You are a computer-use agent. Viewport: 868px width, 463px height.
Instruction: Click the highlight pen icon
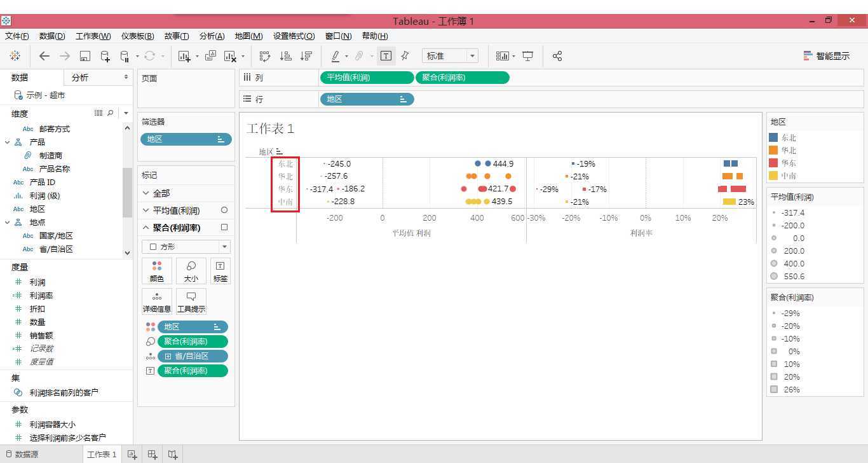pyautogui.click(x=336, y=56)
